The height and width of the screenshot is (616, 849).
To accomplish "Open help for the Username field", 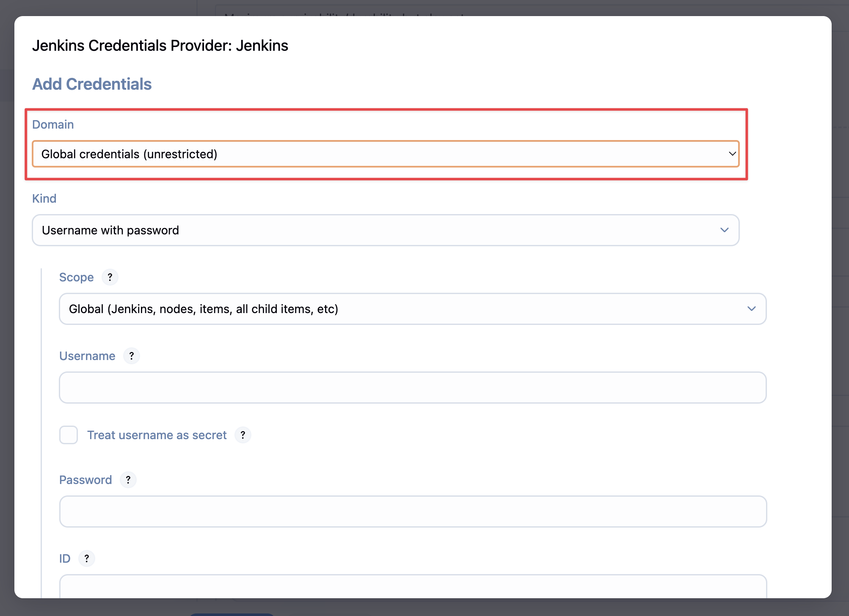I will (132, 356).
